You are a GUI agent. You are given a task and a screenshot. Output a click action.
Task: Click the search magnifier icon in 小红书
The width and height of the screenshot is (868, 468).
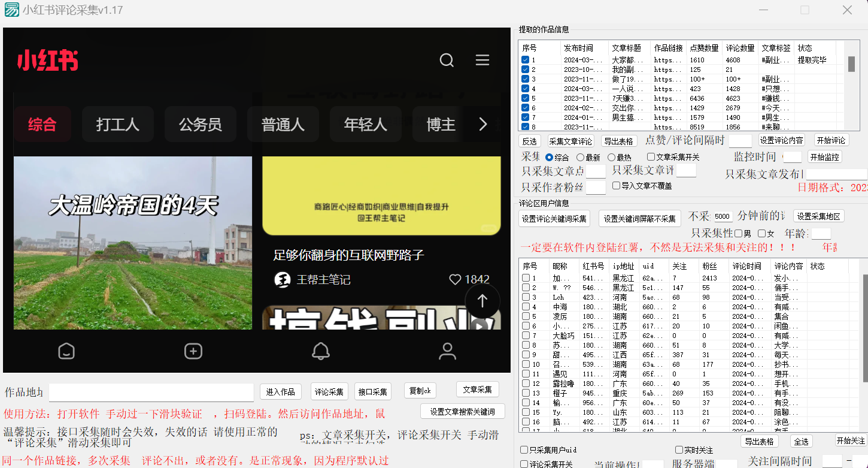pyautogui.click(x=447, y=60)
